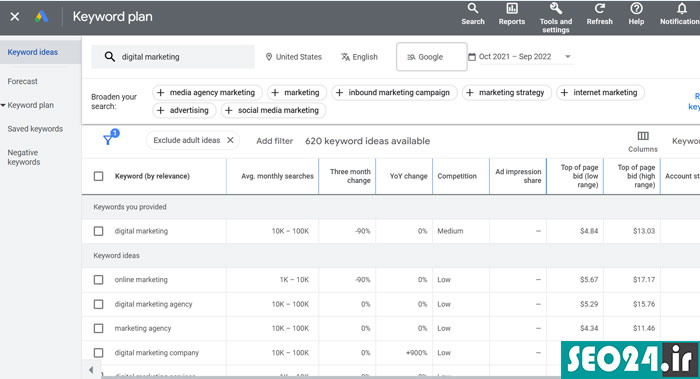Click the scroll left arrow at bottom

pyautogui.click(x=91, y=370)
